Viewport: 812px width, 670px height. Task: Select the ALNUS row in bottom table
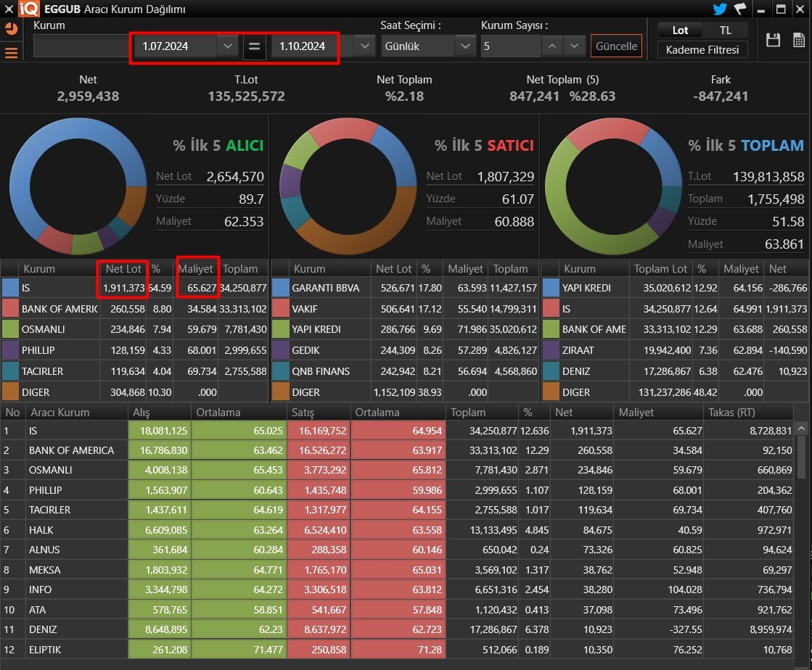(x=397, y=550)
